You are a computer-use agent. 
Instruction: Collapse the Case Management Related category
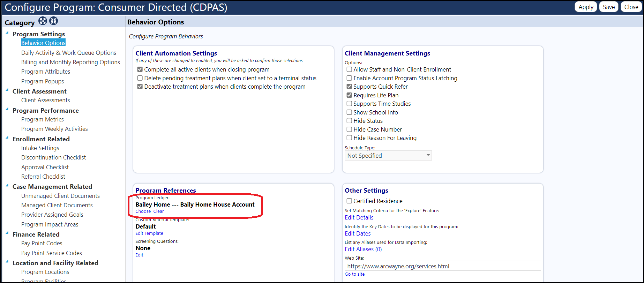click(7, 185)
